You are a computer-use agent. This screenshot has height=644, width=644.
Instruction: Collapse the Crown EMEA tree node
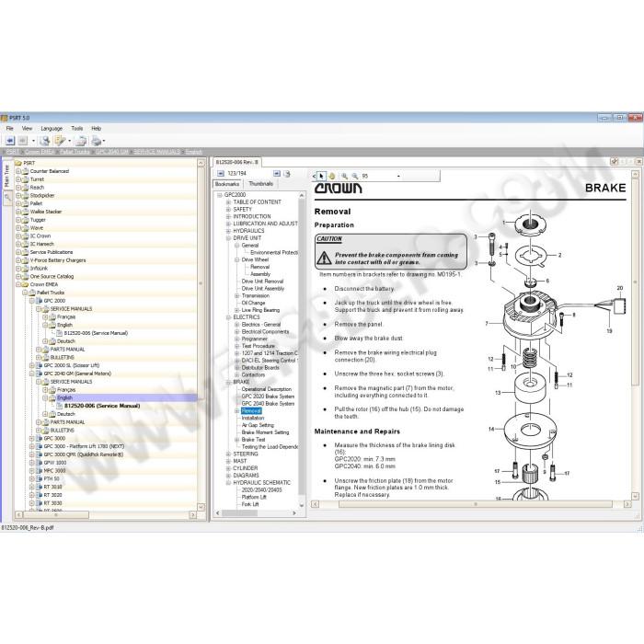point(18,284)
